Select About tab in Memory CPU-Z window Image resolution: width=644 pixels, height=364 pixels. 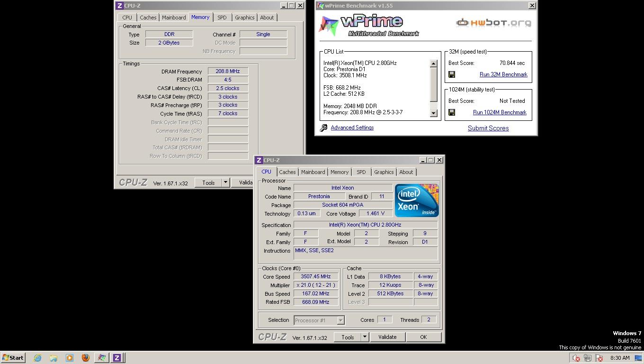coord(267,18)
